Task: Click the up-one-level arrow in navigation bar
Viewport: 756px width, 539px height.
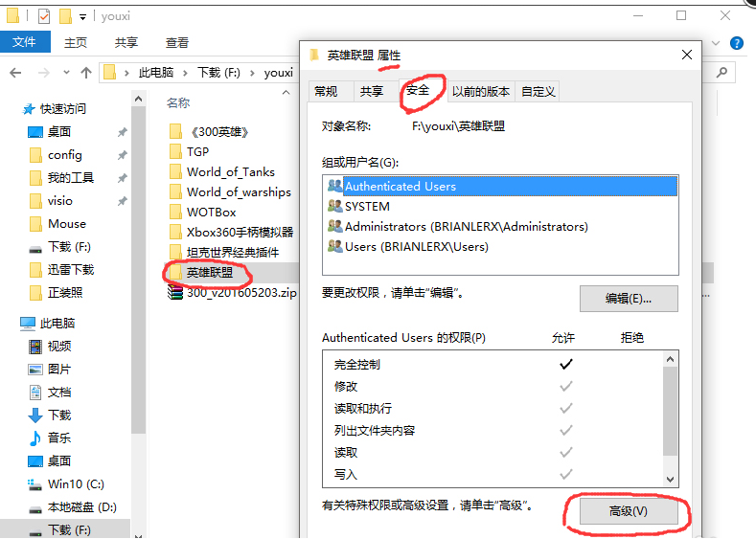Action: tap(86, 73)
